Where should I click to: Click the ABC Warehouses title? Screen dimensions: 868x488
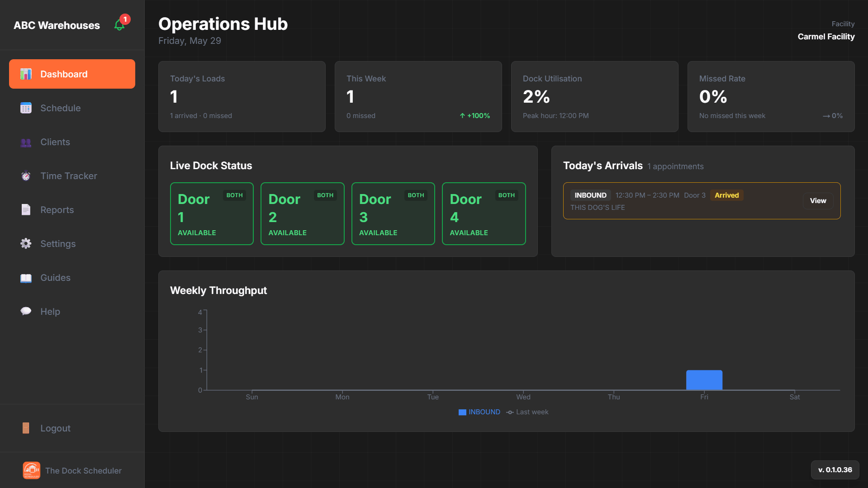click(57, 25)
